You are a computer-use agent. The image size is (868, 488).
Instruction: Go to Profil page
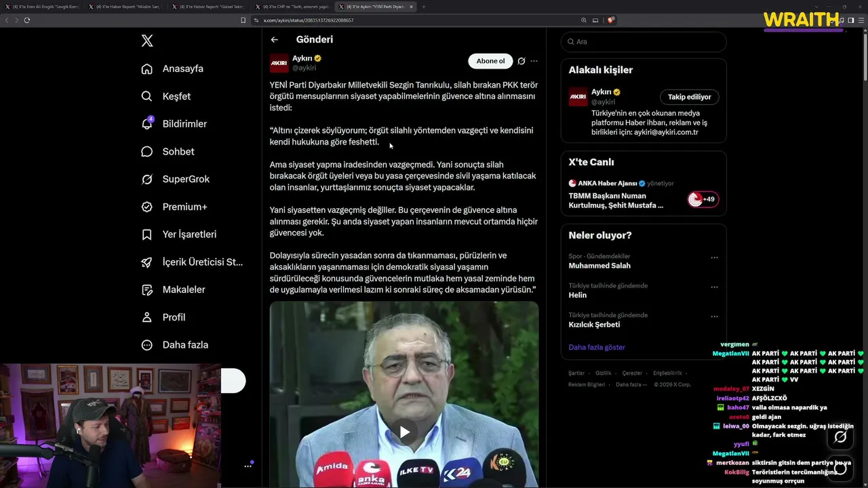(x=163, y=317)
